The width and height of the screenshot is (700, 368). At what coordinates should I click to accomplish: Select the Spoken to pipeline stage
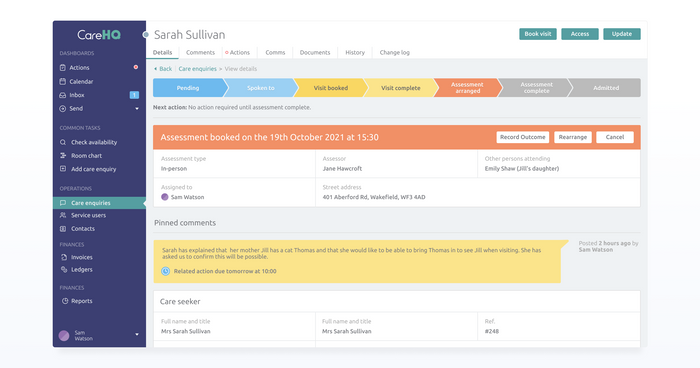click(x=261, y=88)
